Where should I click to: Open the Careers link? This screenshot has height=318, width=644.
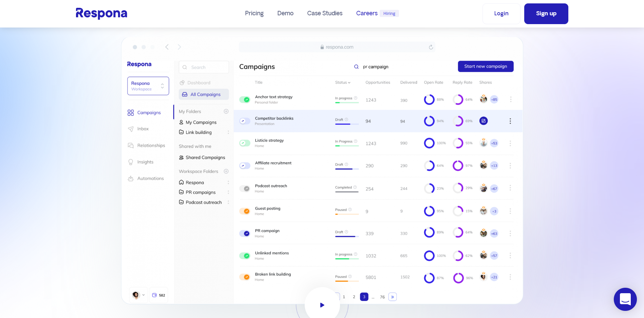367,13
